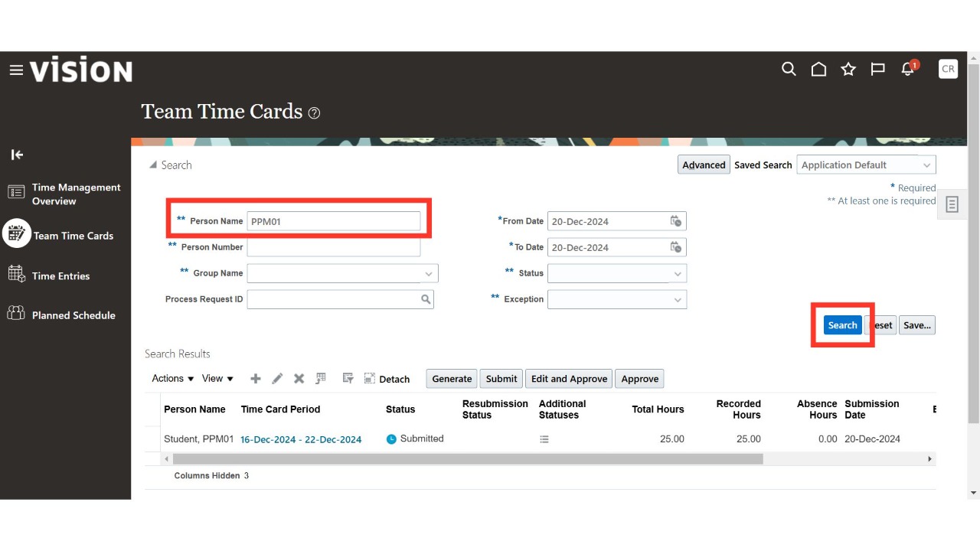Open the Planned Schedule page

click(73, 315)
